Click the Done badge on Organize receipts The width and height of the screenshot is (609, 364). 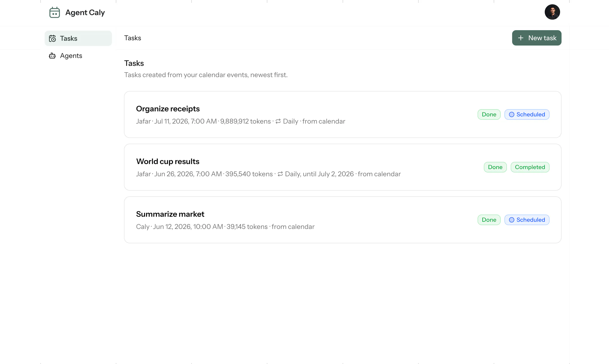coord(489,114)
